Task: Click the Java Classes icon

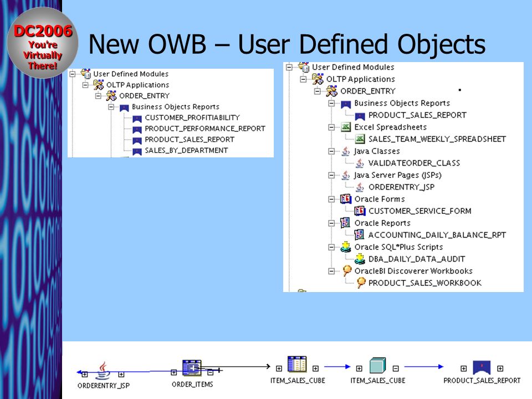Action: 346,151
